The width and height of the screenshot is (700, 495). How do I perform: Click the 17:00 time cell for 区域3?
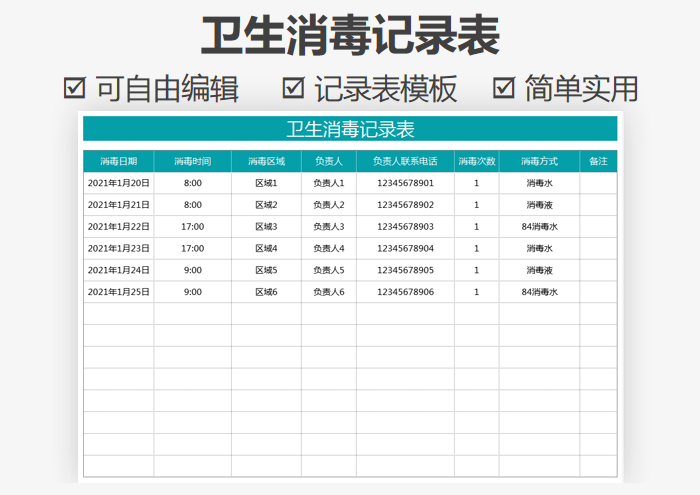[x=192, y=227]
